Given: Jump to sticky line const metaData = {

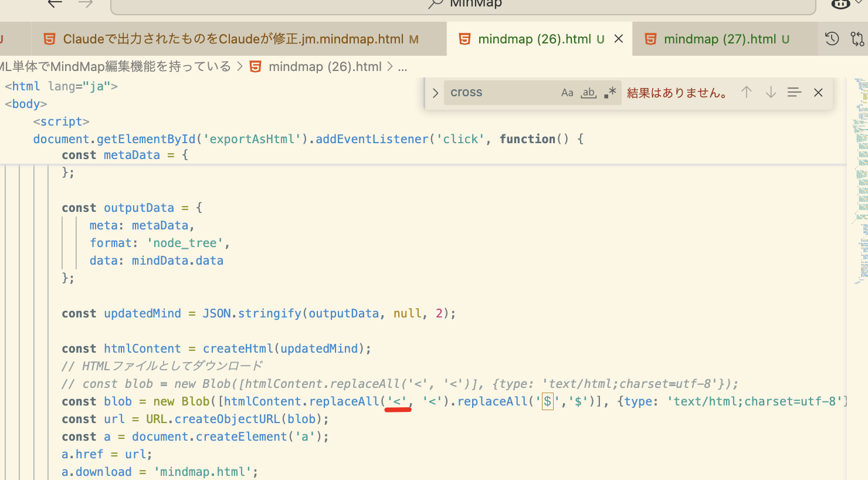Looking at the screenshot, I should pyautogui.click(x=125, y=155).
